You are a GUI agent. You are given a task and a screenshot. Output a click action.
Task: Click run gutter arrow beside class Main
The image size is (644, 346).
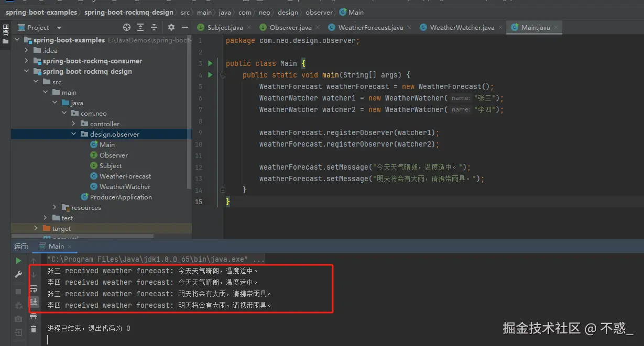210,63
